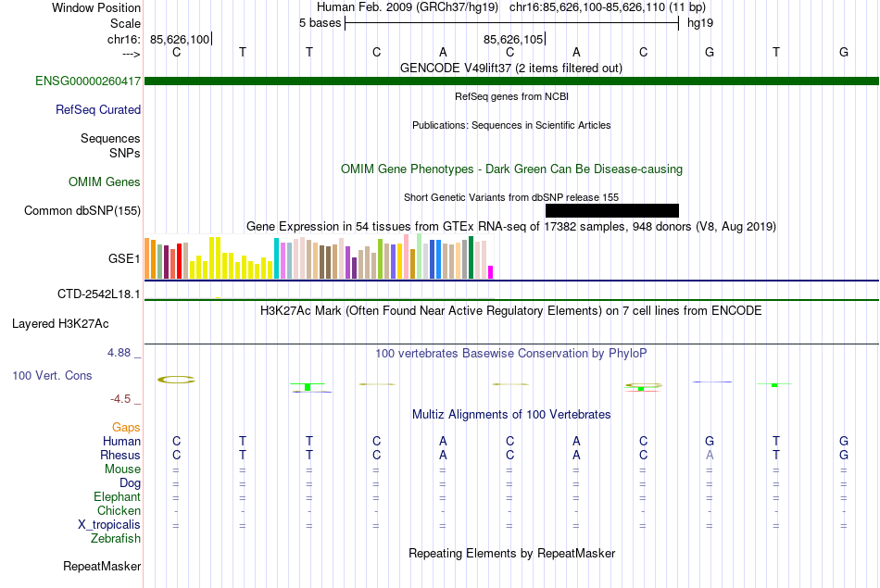Image resolution: width=880 pixels, height=588 pixels.
Task: Click the black dbSNP variant block
Action: pyautogui.click(x=612, y=210)
